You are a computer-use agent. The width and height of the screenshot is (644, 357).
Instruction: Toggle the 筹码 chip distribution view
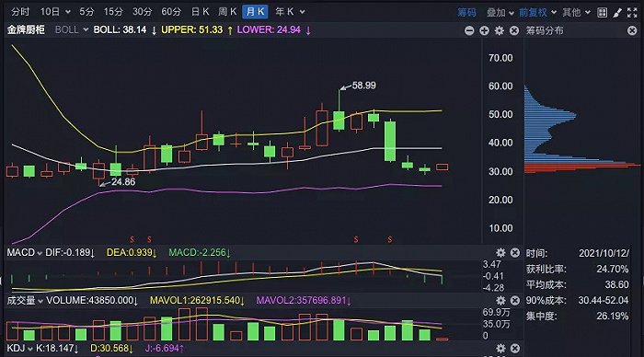[467, 12]
